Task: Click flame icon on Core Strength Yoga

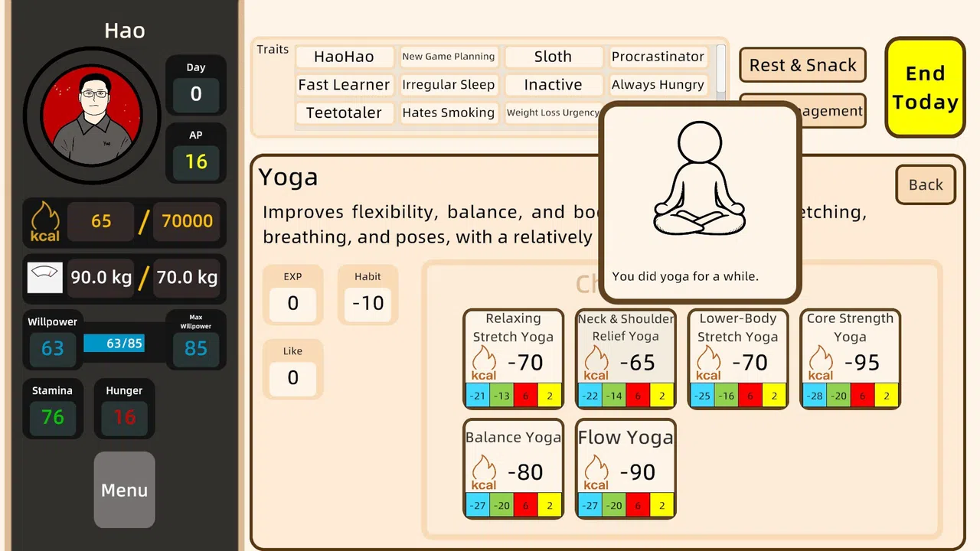Action: pyautogui.click(x=821, y=363)
